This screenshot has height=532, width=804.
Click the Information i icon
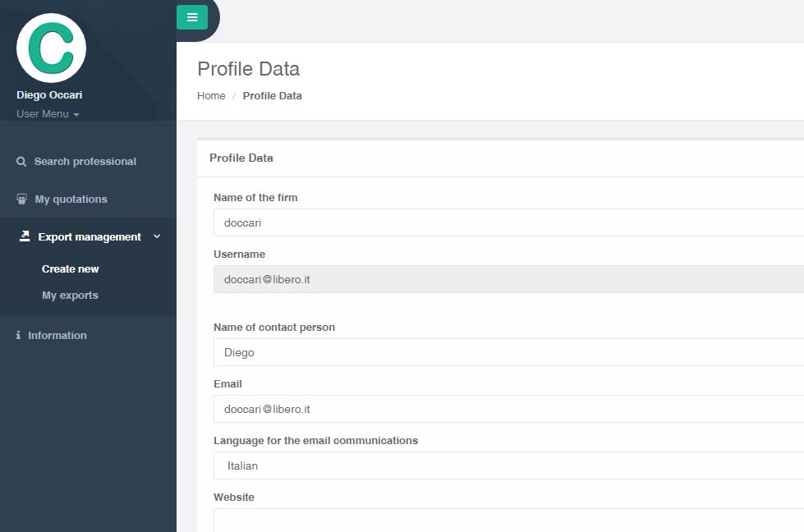click(18, 335)
